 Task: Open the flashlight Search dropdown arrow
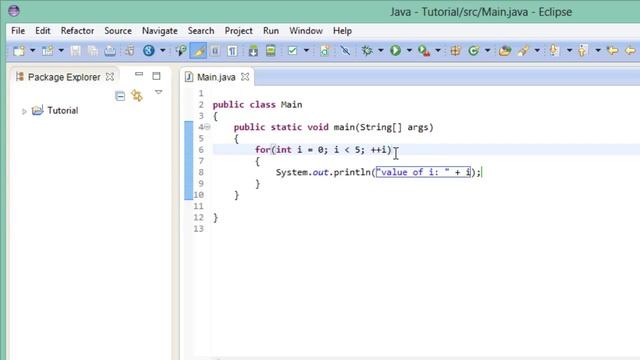coord(537,51)
